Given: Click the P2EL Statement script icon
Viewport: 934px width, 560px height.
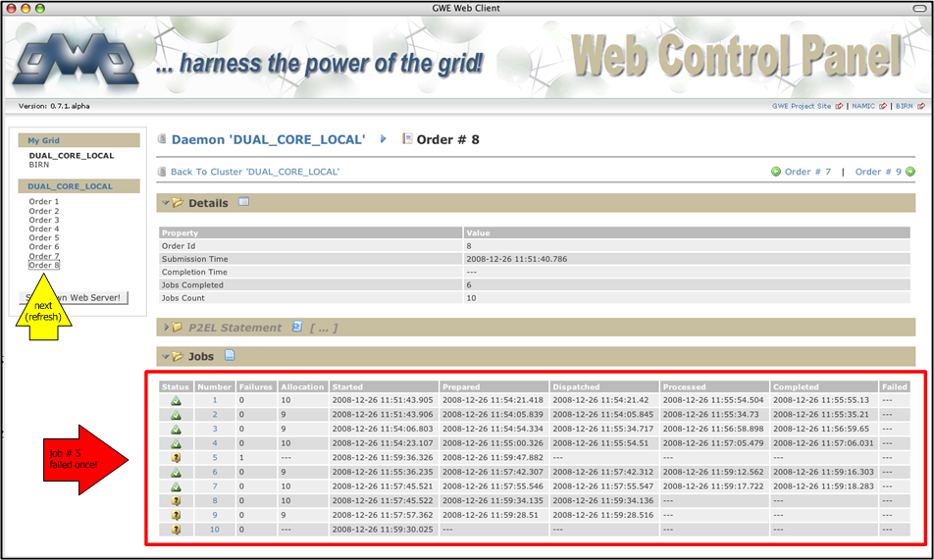Looking at the screenshot, I should tap(296, 327).
